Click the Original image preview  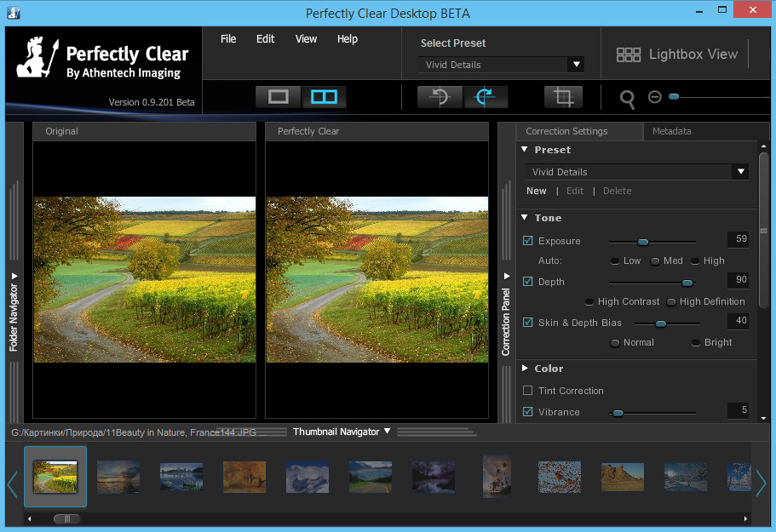[145, 279]
